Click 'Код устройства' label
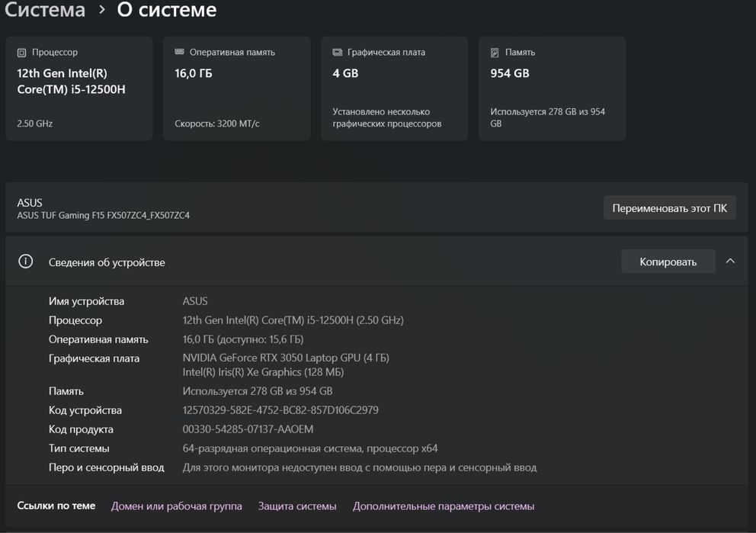 point(85,410)
